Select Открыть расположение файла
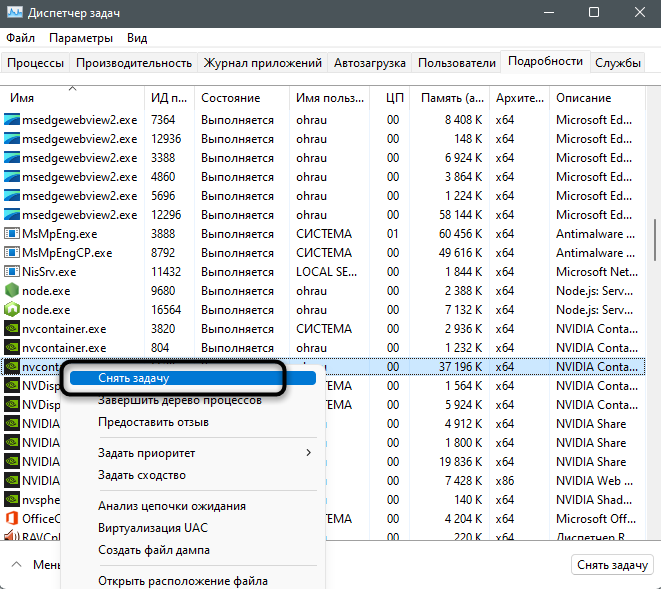 [183, 581]
